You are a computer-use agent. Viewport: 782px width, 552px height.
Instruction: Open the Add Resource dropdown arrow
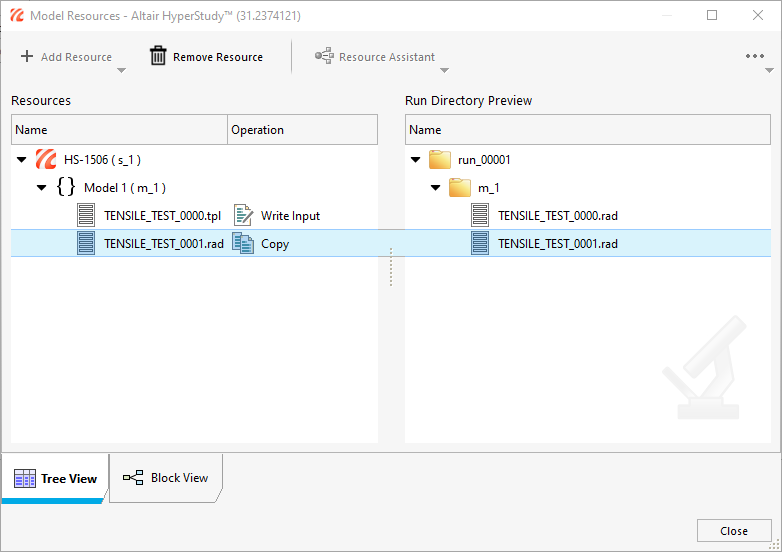coord(121,71)
